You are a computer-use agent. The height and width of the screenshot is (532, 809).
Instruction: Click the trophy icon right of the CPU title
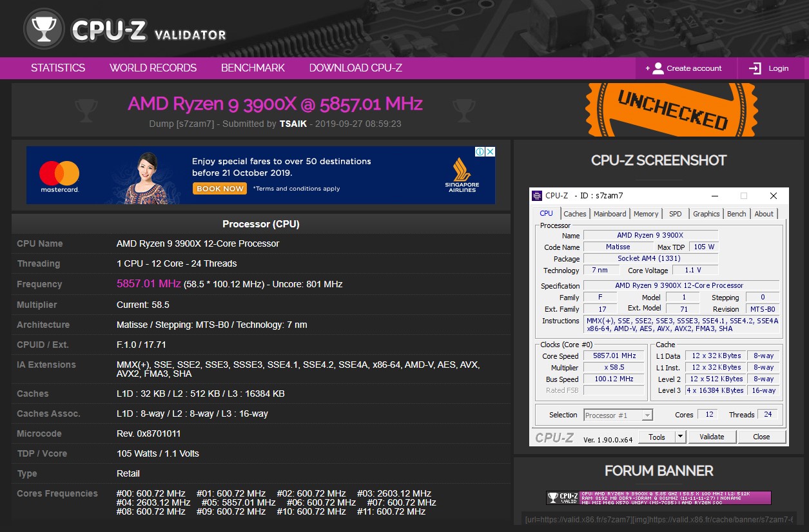tap(463, 110)
